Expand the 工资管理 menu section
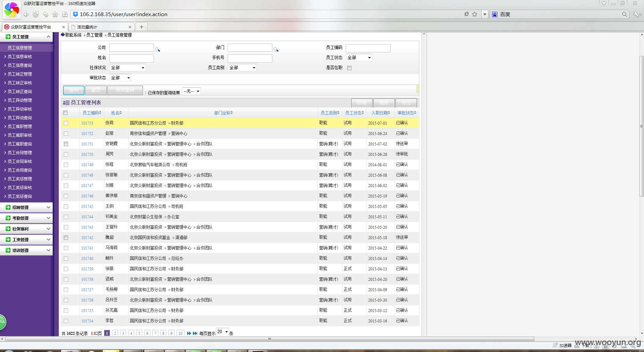Screen dimensions: 644x352 point(26,239)
